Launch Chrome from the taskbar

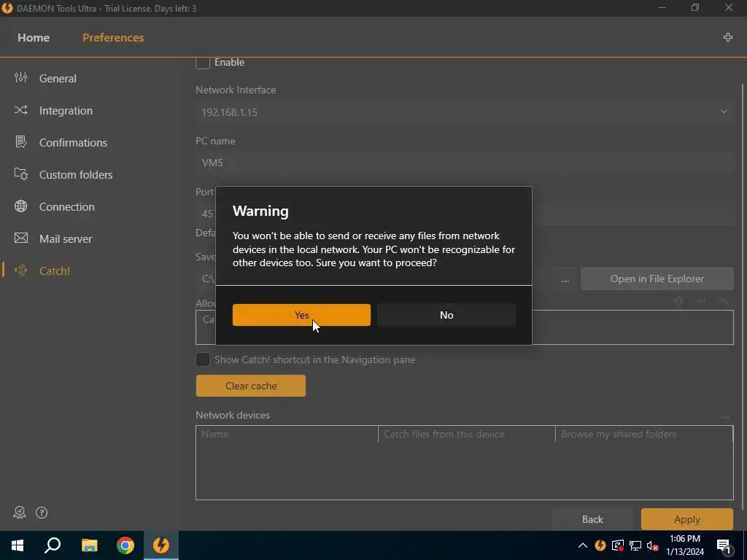pyautogui.click(x=125, y=545)
